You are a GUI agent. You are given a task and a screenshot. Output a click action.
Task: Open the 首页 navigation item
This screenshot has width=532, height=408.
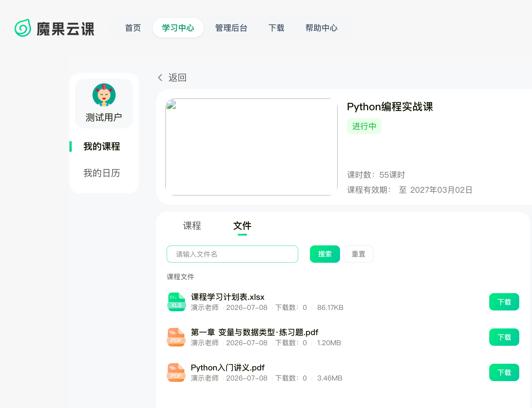click(x=133, y=28)
